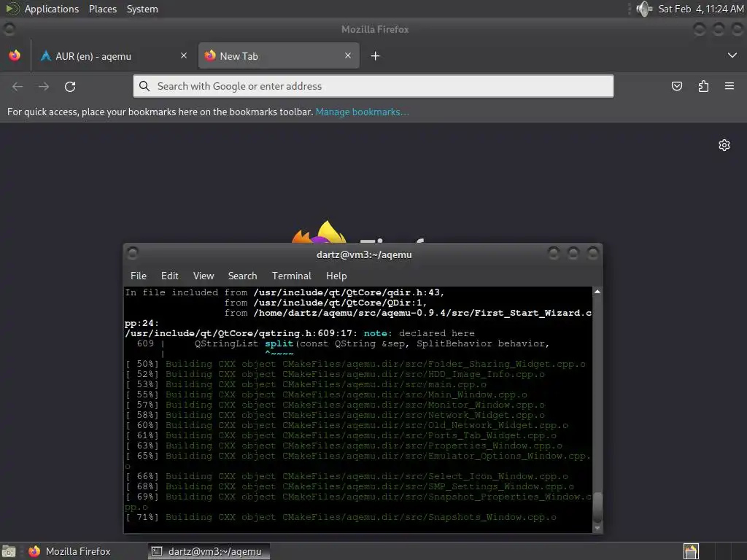Open the terminal Edit menu

pyautogui.click(x=169, y=276)
